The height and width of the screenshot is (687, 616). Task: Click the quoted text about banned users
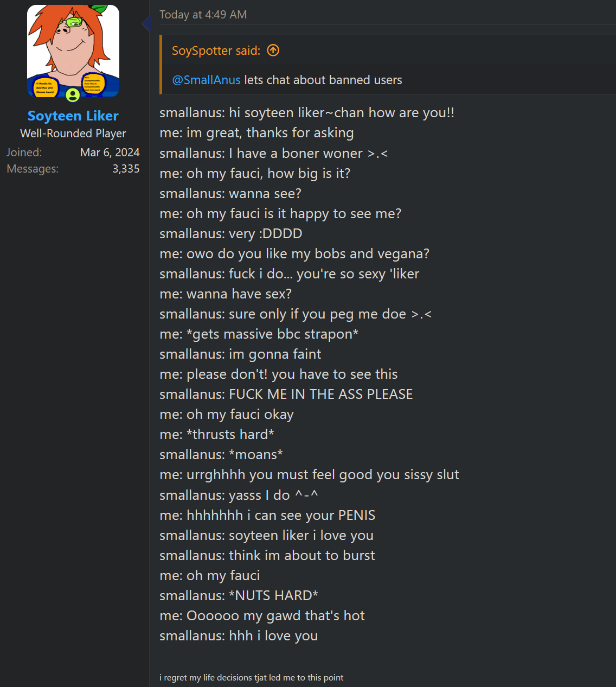pyautogui.click(x=323, y=80)
